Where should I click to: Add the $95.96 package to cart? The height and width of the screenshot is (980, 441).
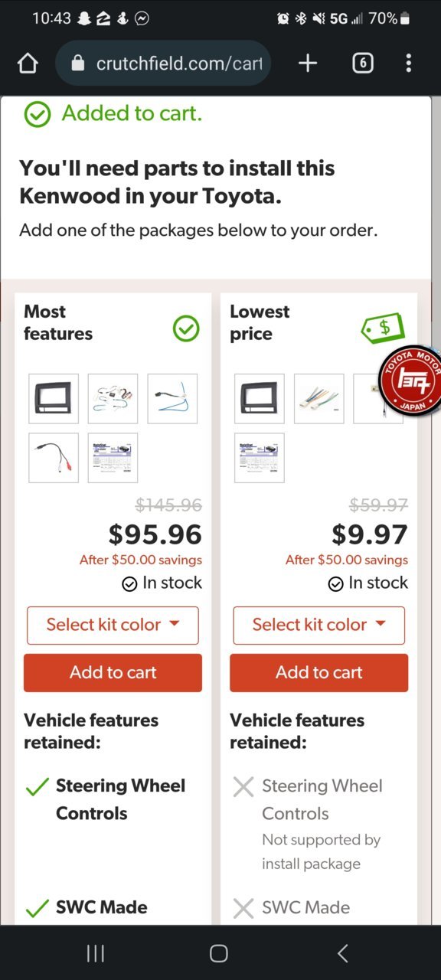tap(113, 673)
